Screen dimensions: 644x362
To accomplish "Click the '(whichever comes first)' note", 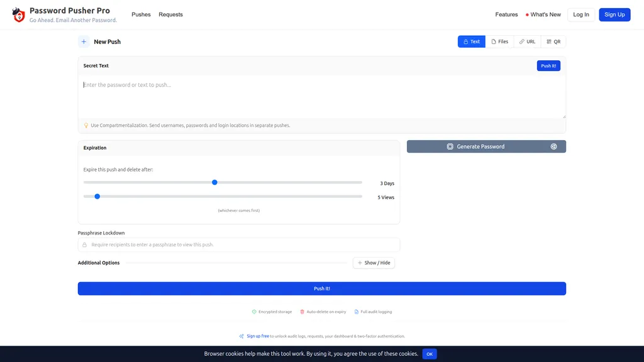I will (x=238, y=211).
